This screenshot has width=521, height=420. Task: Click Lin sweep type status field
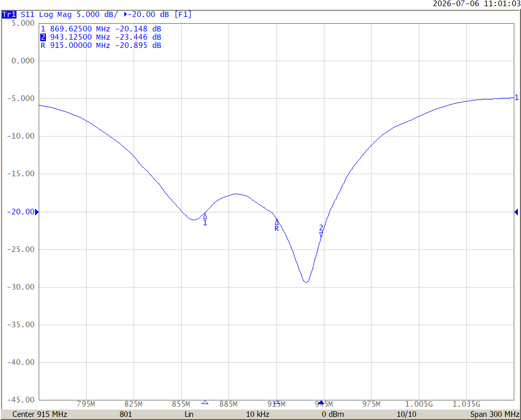pos(189,414)
